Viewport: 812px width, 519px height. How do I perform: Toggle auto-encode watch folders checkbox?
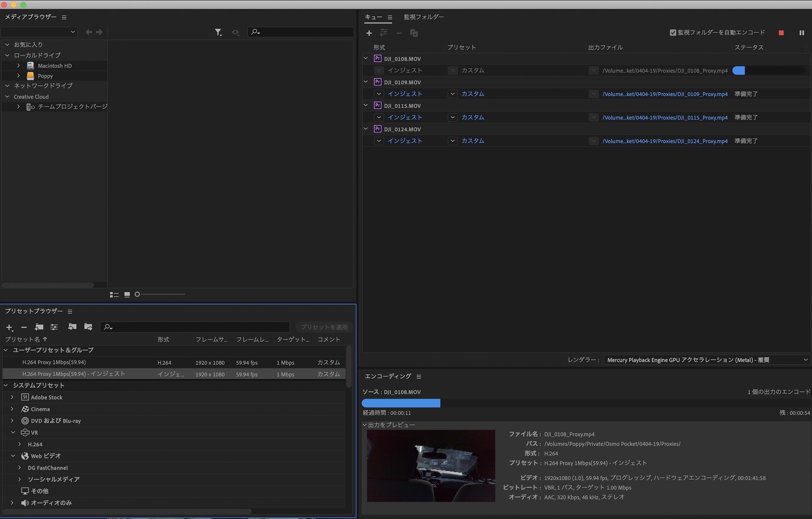point(673,32)
